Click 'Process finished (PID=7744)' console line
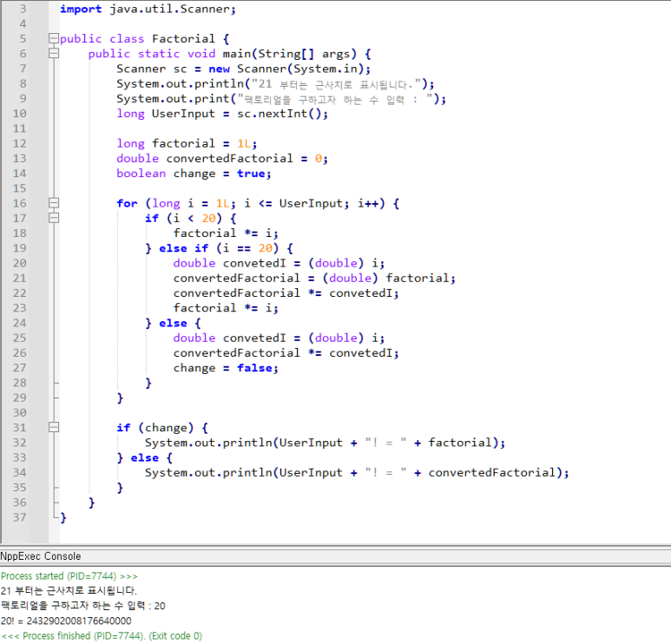 tap(102, 636)
